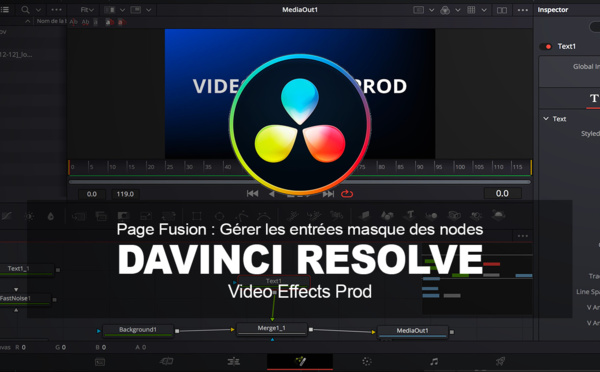Jump to the first frame
Viewport: 600px width, 372px height.
[252, 194]
